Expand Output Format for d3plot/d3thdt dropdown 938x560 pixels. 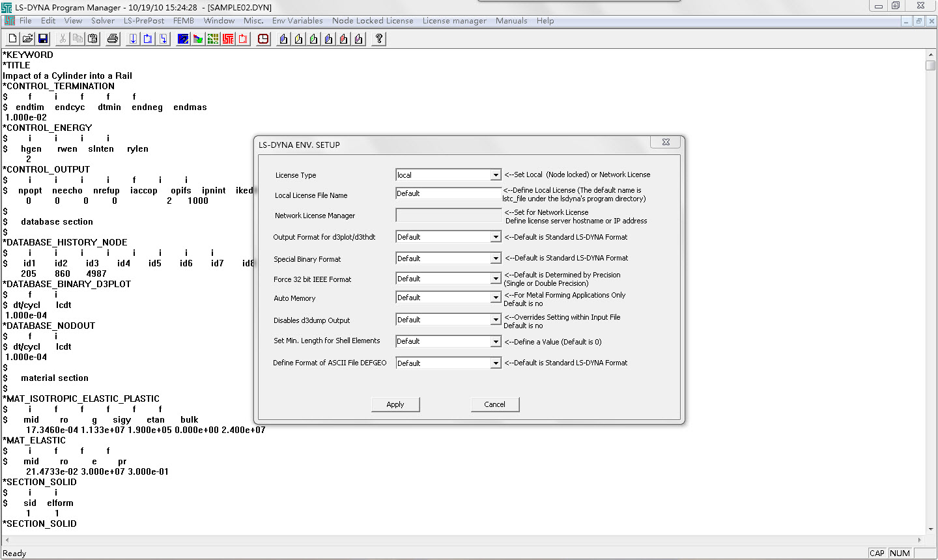tap(496, 237)
